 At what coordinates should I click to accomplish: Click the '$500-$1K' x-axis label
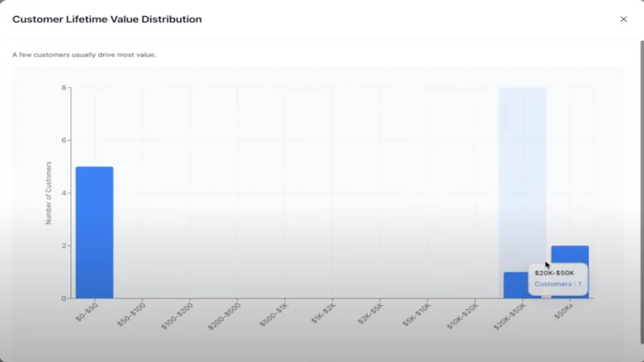(274, 315)
